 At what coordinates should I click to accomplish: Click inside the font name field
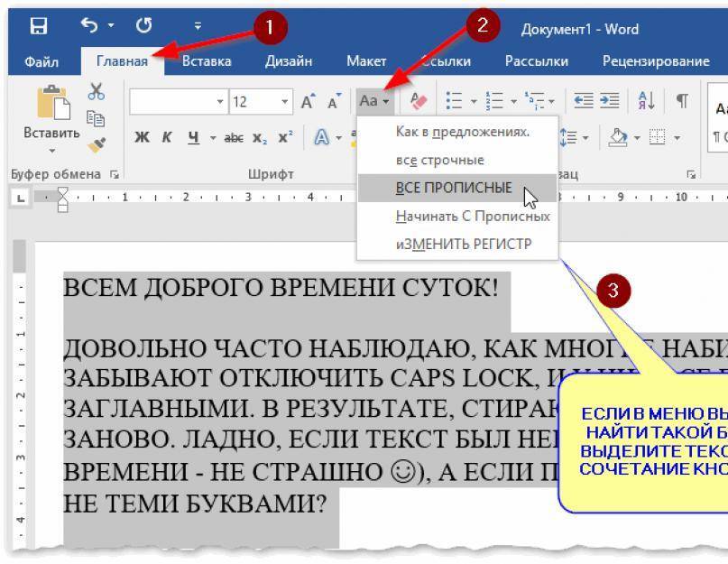click(171, 102)
